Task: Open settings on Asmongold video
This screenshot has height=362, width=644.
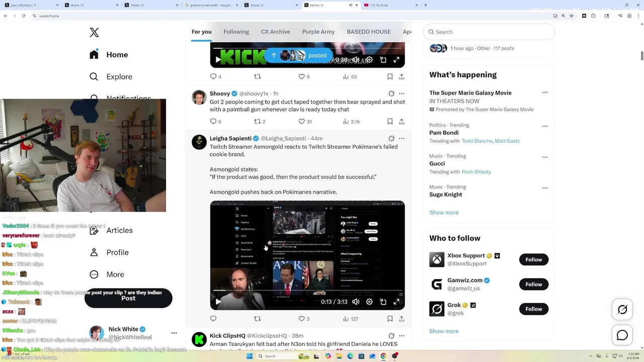Action: point(369,302)
